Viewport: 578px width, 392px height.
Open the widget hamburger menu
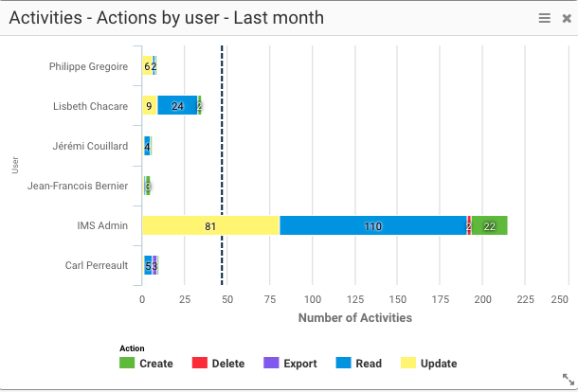544,18
